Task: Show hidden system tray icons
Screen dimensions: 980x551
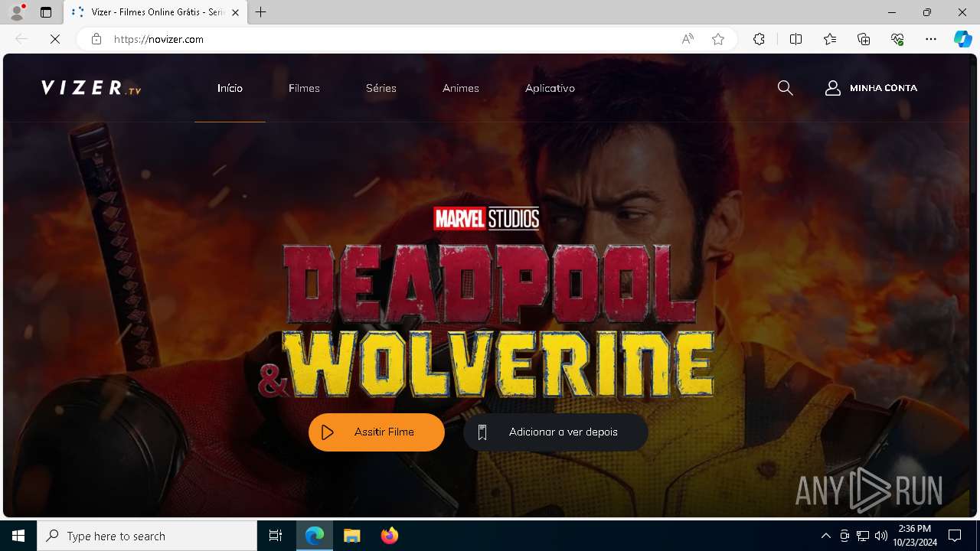Action: [825, 536]
